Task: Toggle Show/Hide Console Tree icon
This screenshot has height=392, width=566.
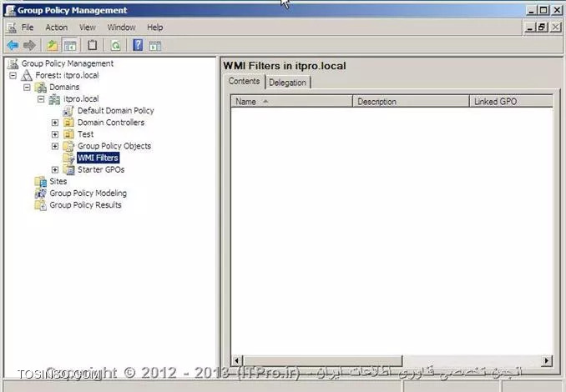Action: tap(70, 45)
